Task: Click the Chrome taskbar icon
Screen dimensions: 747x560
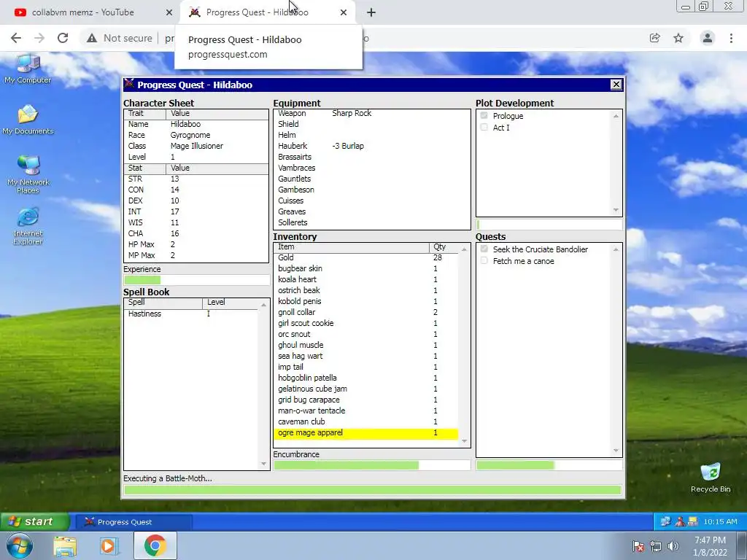Action: 155,545
